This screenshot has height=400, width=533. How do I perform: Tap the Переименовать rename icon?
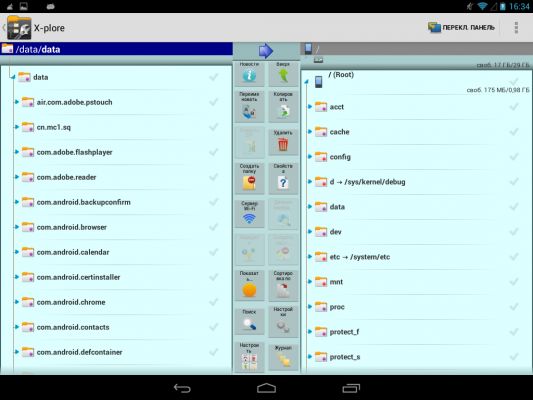coord(249,106)
